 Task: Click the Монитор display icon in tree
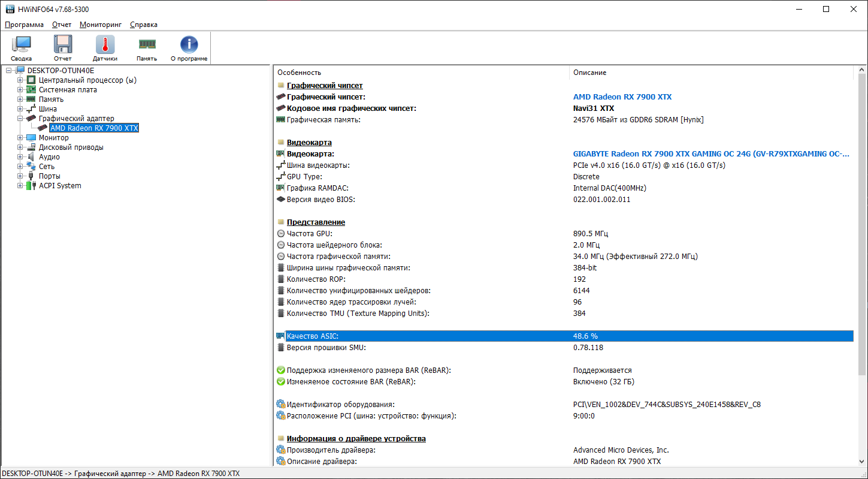(32, 138)
